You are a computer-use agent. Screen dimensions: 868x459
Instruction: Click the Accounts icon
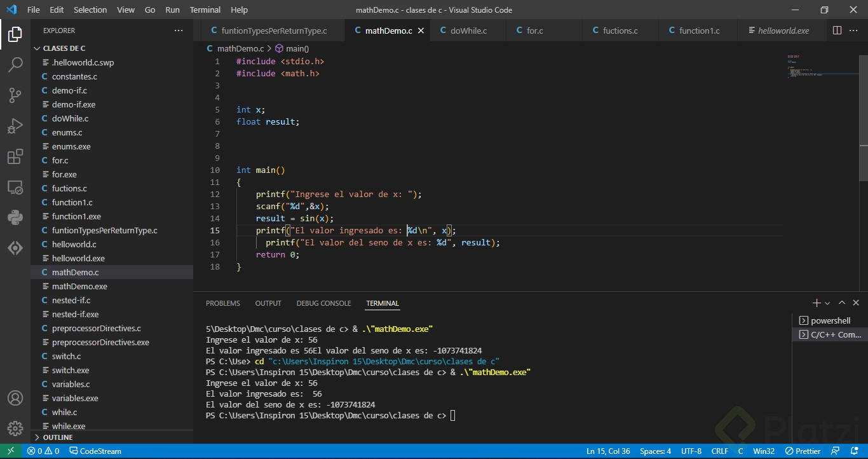15,398
